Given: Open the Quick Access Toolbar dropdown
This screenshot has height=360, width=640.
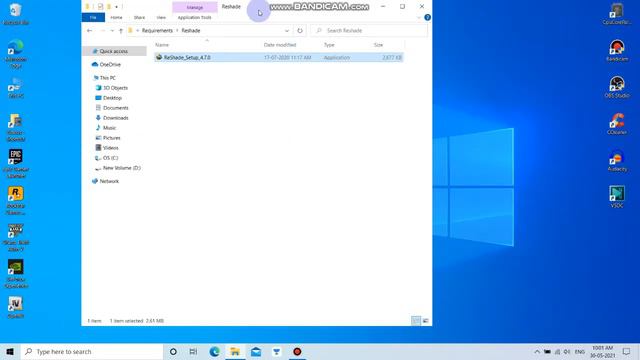Looking at the screenshot, I should [116, 7].
